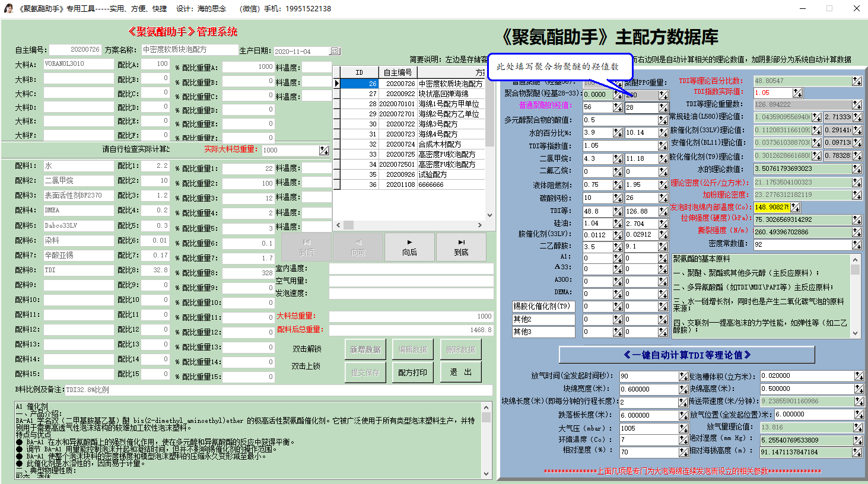Viewport: 868px width, 484px height.
Task: Click the spin icon for 环境温度 value 7
Action: pyautogui.click(x=683, y=440)
